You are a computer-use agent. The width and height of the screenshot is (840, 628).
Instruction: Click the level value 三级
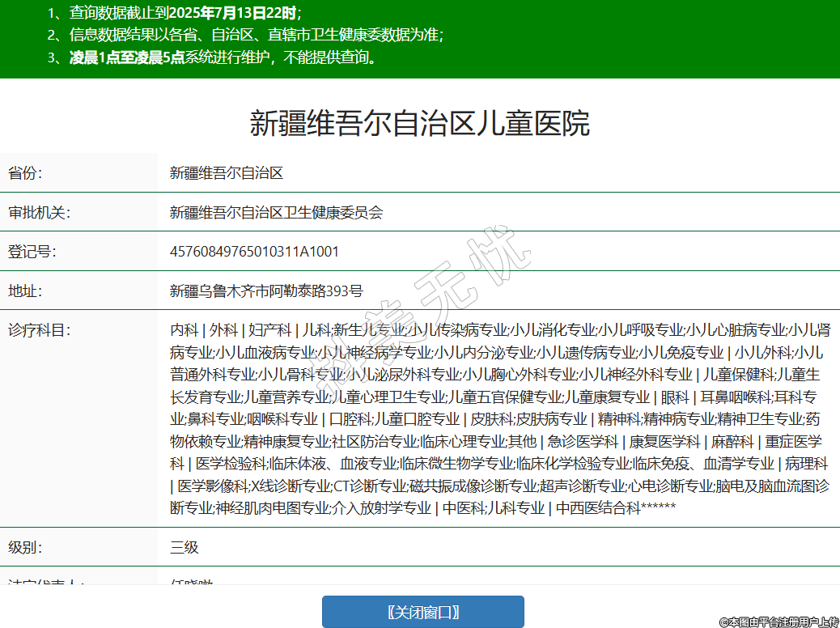click(185, 547)
